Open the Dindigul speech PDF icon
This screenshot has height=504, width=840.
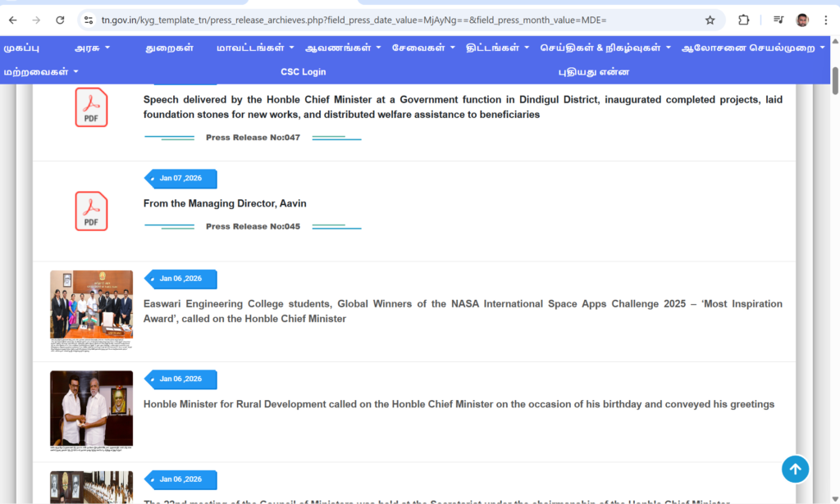point(91,107)
